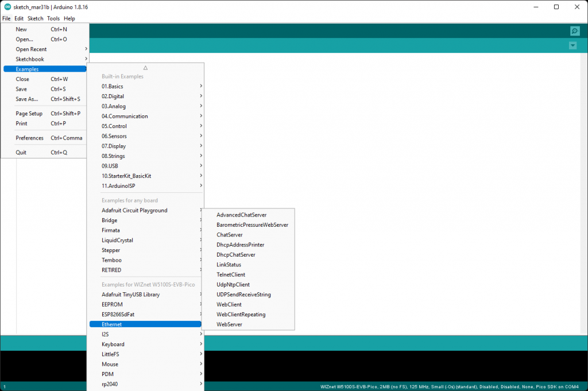This screenshot has height=391, width=588.
Task: Load the UDPSendReceiveString example
Action: (x=248, y=295)
